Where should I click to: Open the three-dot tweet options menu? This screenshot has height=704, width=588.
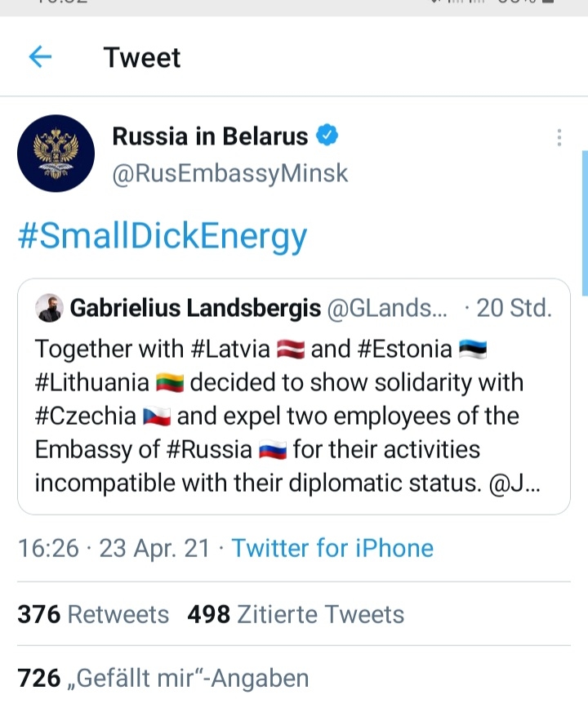[559, 137]
